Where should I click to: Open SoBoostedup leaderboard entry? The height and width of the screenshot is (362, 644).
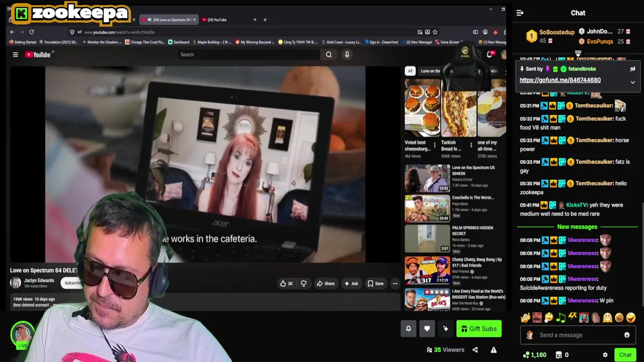(550, 36)
